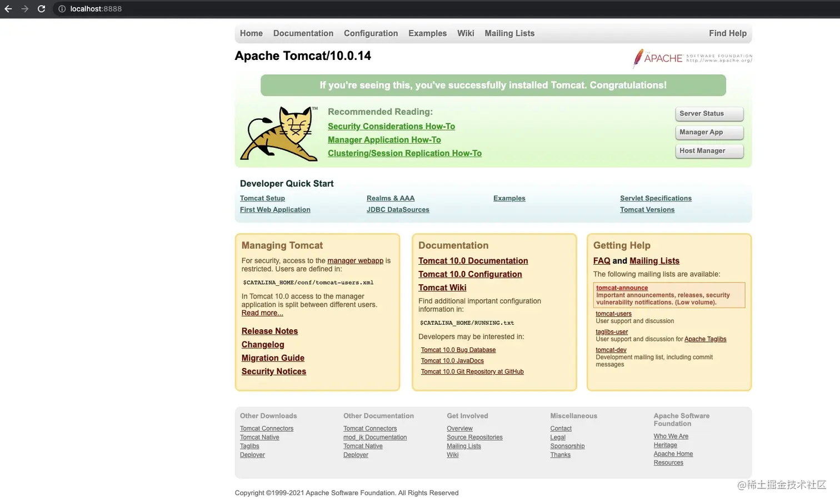Click the FAQ link in Getting Help
Image resolution: width=840 pixels, height=504 pixels.
pyautogui.click(x=602, y=261)
